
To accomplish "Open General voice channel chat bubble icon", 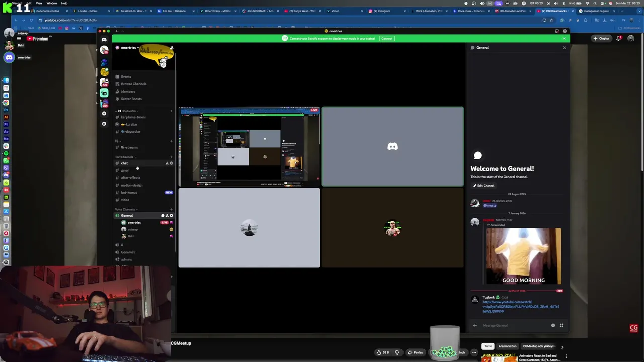I will coord(163,216).
